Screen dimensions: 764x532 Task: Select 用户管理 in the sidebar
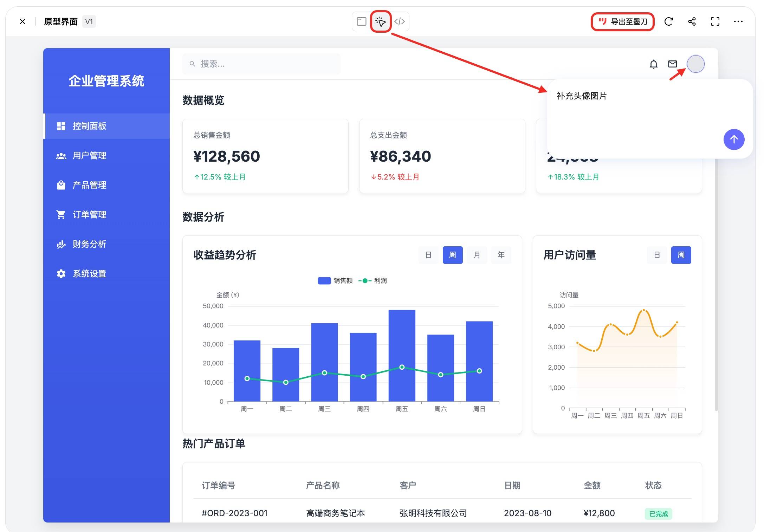tap(106, 156)
